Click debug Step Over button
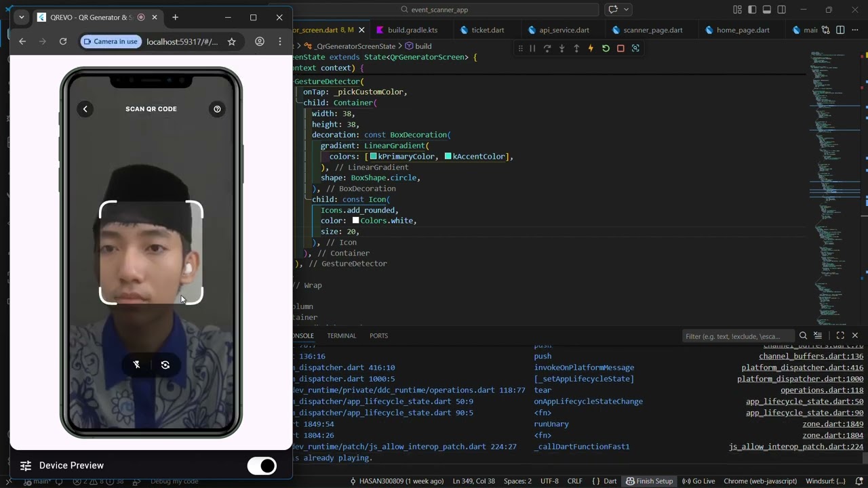This screenshot has width=868, height=488. (x=547, y=48)
